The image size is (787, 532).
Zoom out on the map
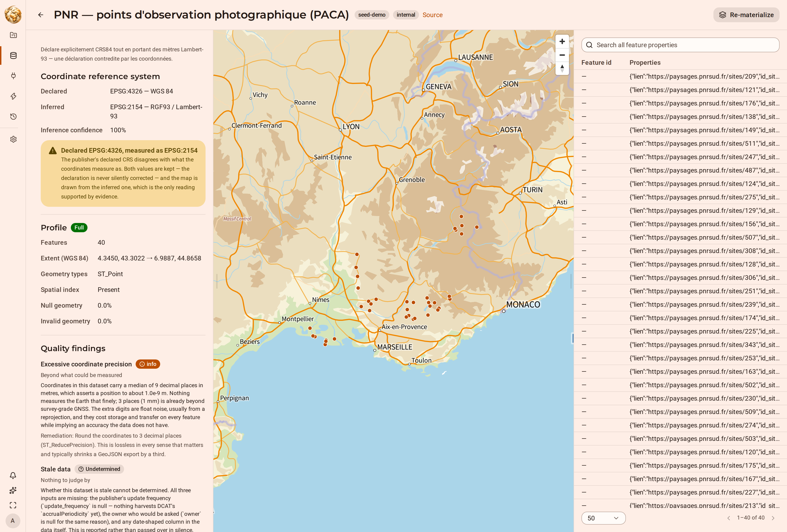562,55
